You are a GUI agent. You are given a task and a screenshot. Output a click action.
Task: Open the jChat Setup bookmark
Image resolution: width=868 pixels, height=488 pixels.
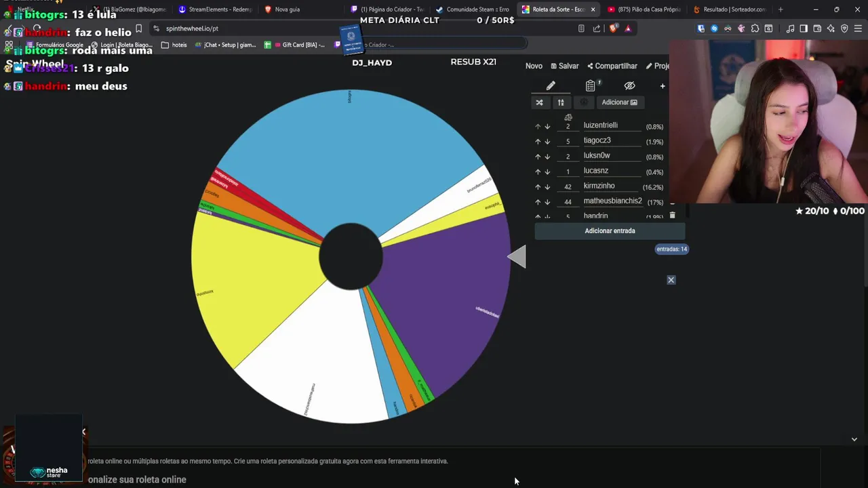pos(225,45)
